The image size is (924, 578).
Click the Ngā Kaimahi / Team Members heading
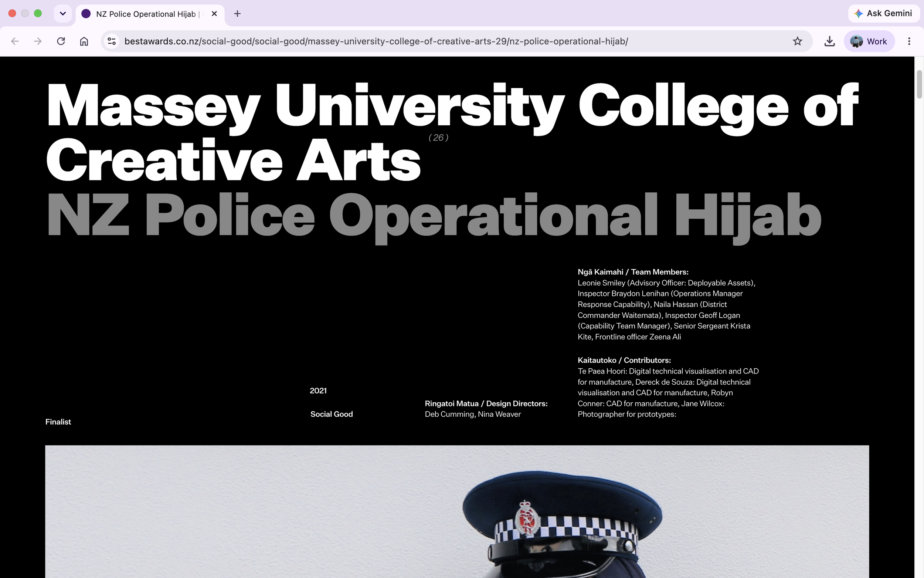click(x=633, y=272)
